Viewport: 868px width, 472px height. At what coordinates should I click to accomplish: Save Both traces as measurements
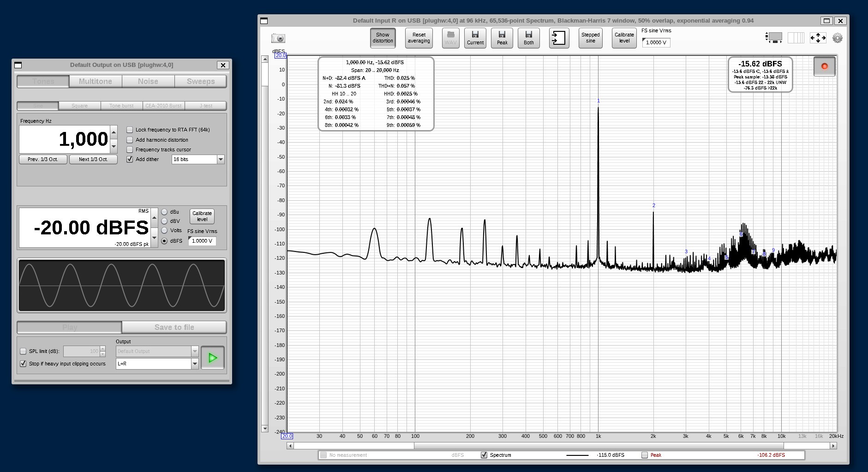pos(528,38)
